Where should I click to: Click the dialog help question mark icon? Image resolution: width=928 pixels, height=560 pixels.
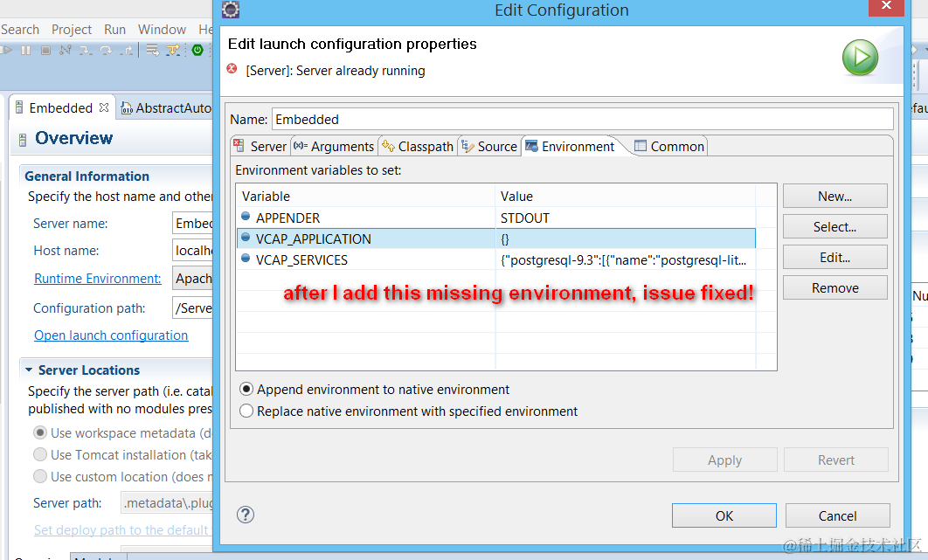246,515
